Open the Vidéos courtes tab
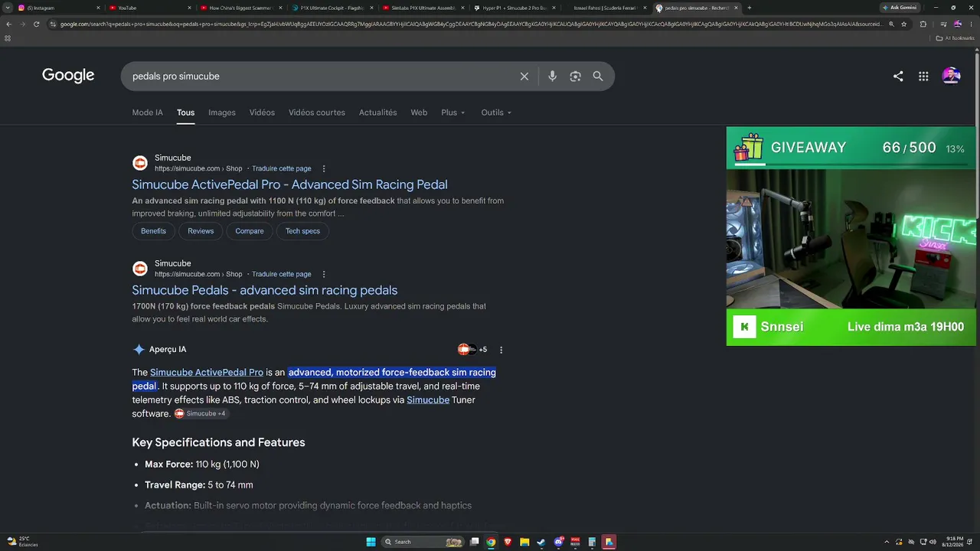Image resolution: width=980 pixels, height=551 pixels. pos(317,112)
